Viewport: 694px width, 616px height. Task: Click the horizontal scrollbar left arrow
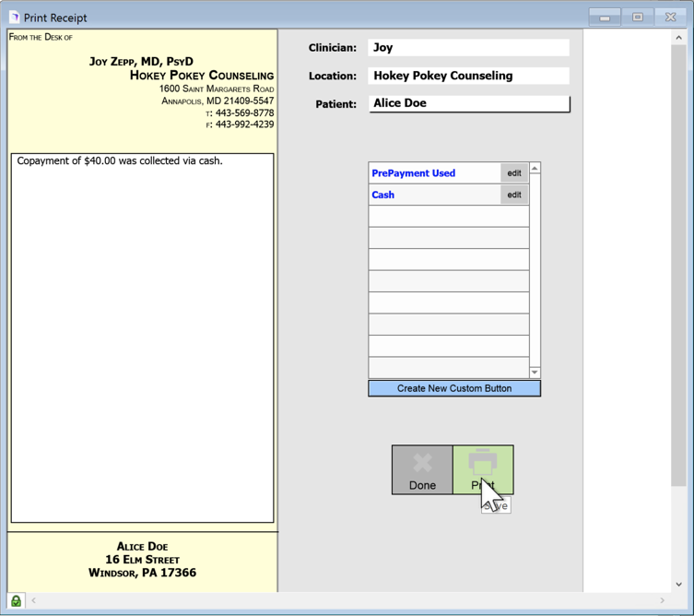pos(34,600)
